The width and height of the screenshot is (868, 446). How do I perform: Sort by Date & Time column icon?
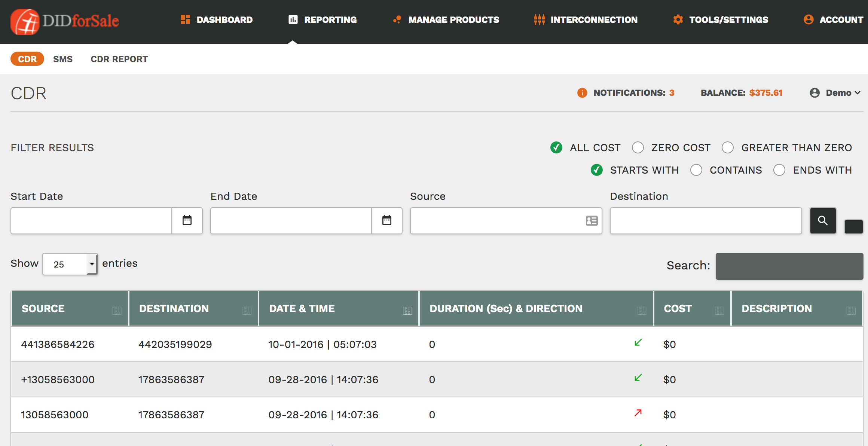tap(407, 310)
